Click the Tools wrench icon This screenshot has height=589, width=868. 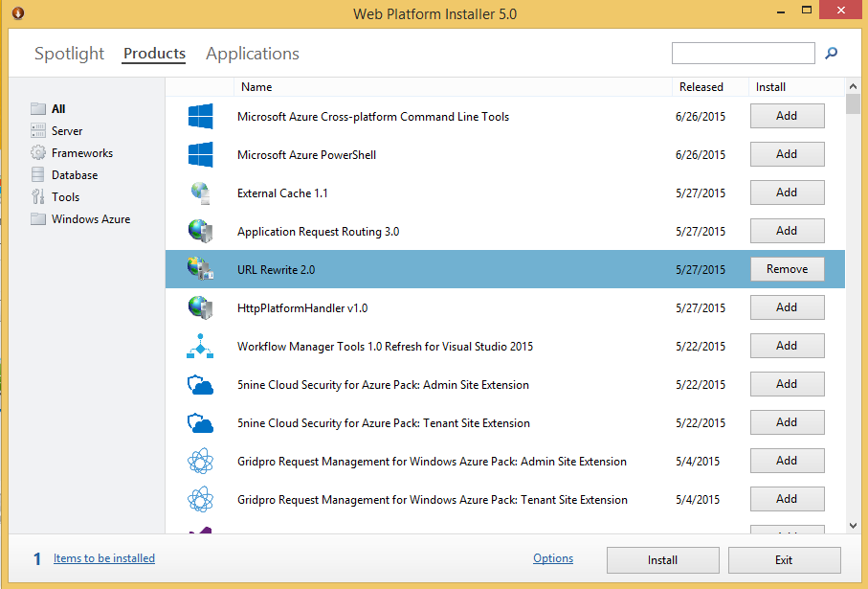38,196
